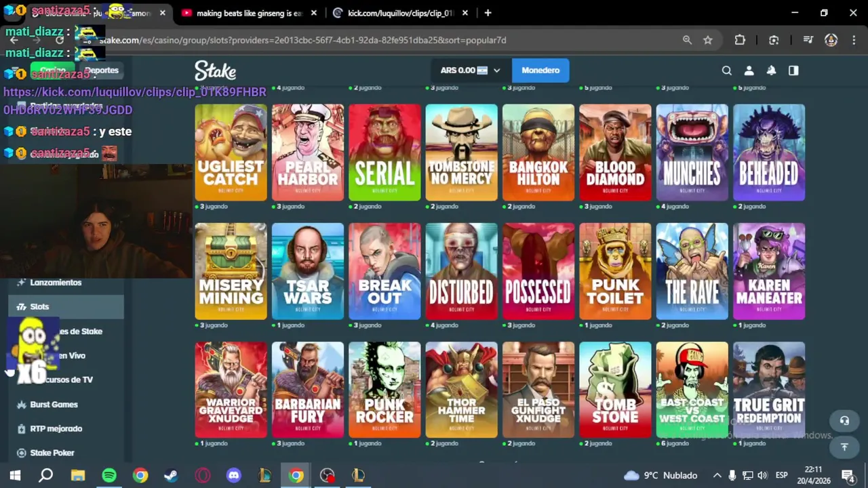Open The Rave slot
868x488 pixels.
[x=692, y=271]
